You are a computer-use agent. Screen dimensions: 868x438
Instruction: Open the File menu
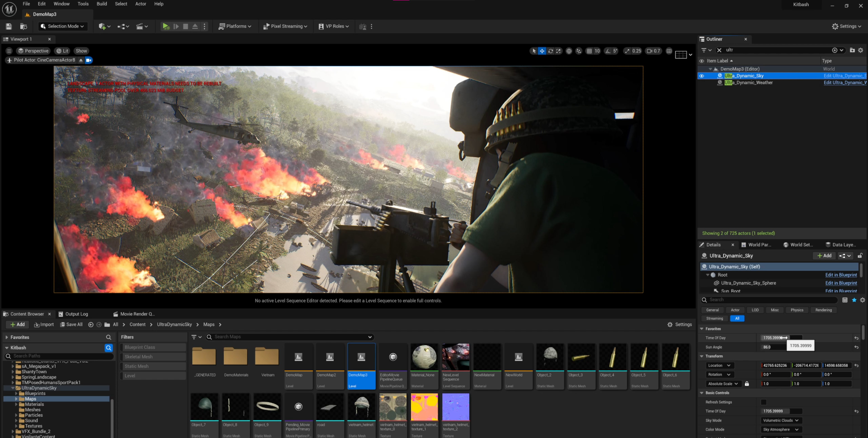click(26, 4)
